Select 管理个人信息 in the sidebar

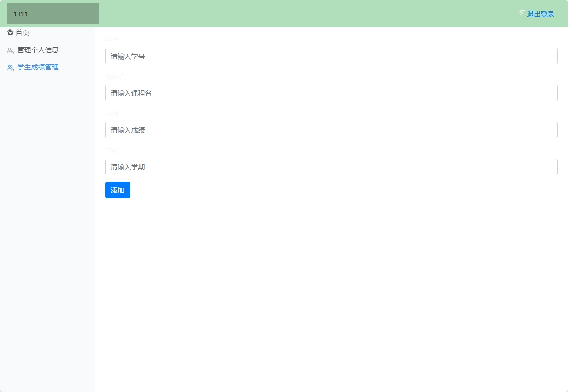point(38,50)
